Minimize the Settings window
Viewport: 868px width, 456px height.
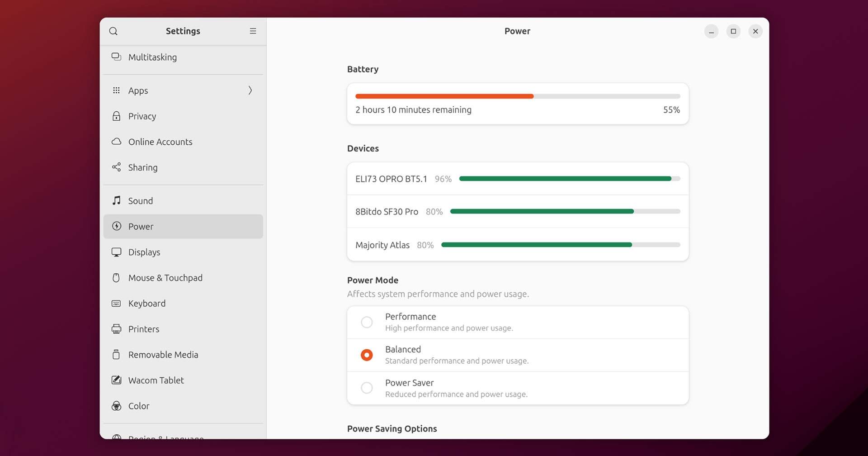(x=711, y=31)
